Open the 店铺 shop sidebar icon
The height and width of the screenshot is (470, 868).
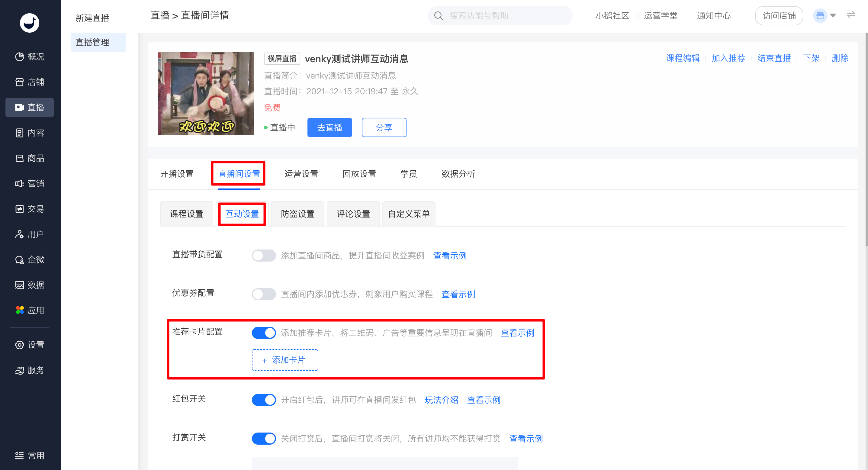(x=20, y=82)
